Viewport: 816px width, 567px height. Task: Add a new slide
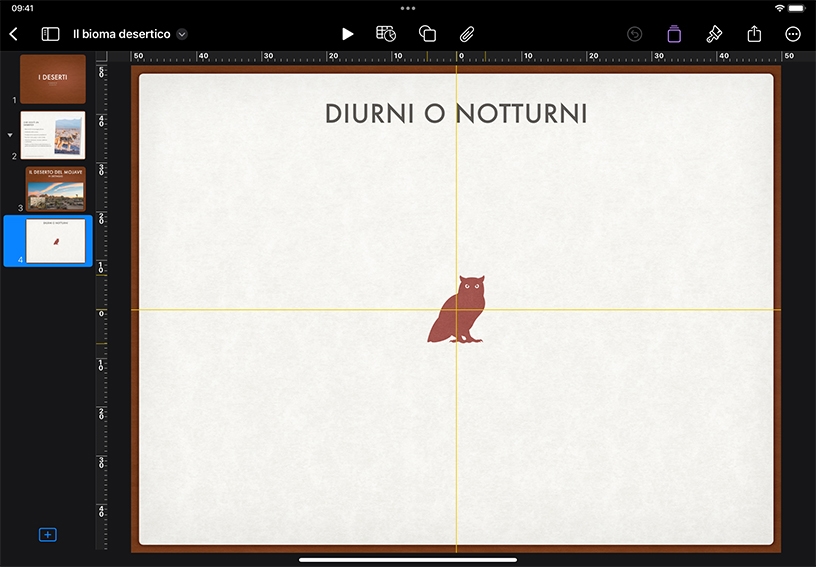click(47, 535)
